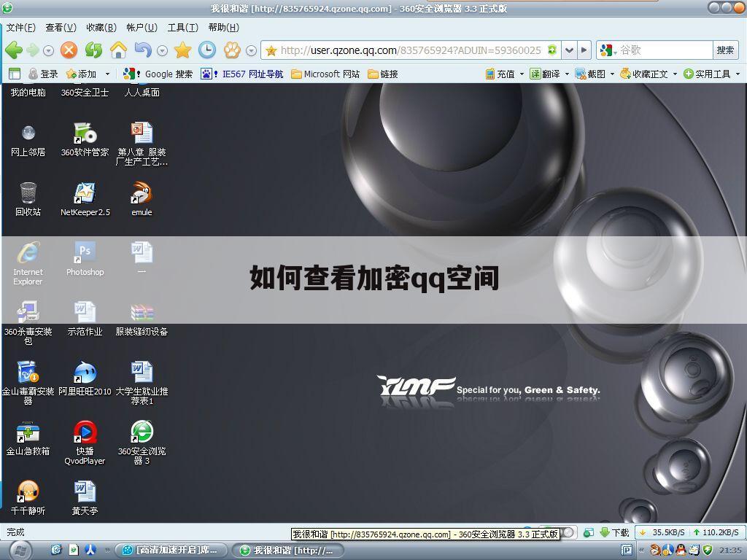The width and height of the screenshot is (747, 560).
Task: Click the green shield icon in address bar
Action: (552, 50)
